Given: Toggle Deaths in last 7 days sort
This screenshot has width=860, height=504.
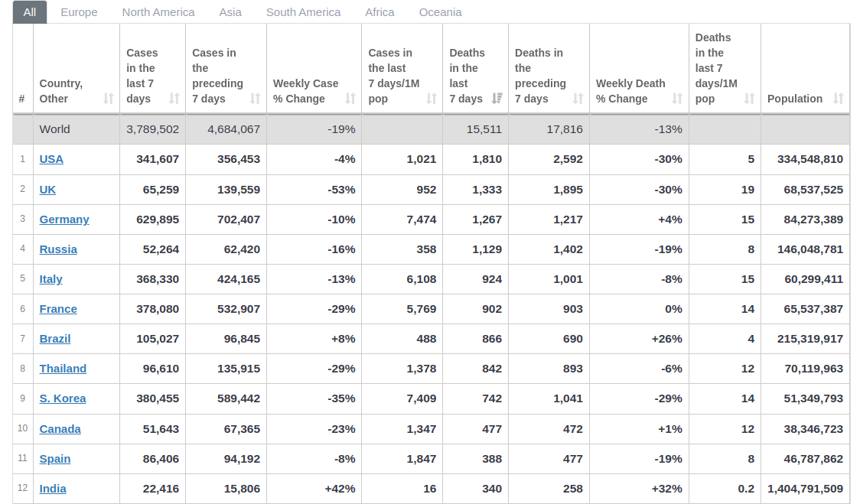Looking at the screenshot, I should [x=497, y=99].
